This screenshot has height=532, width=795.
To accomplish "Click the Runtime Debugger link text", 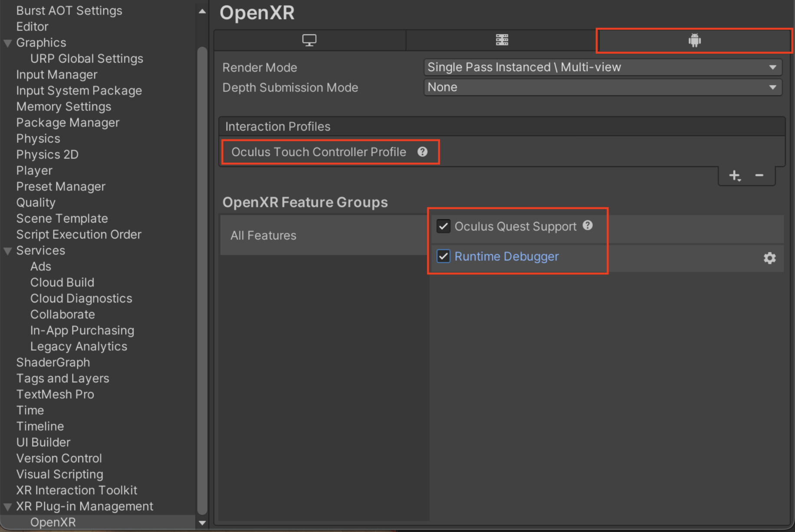I will coord(506,256).
